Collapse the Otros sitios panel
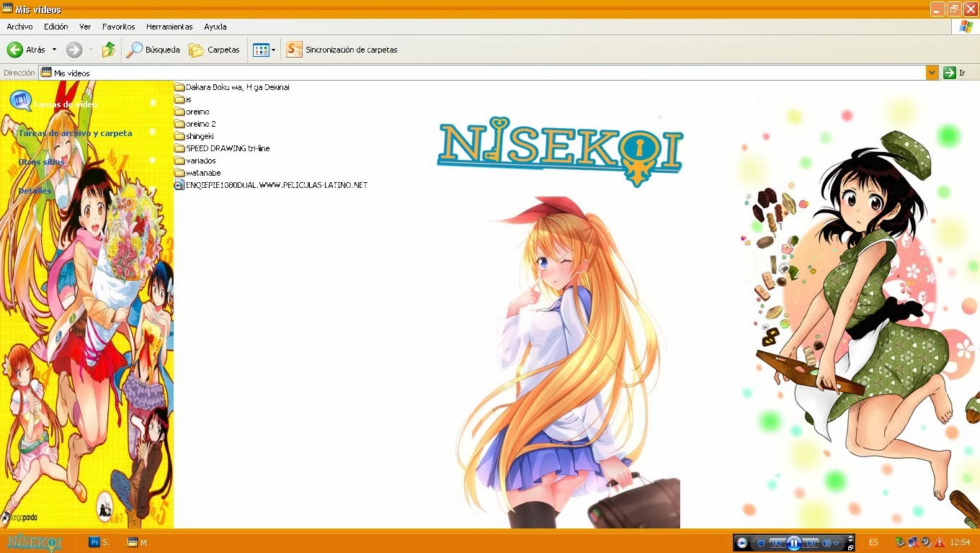 click(153, 161)
